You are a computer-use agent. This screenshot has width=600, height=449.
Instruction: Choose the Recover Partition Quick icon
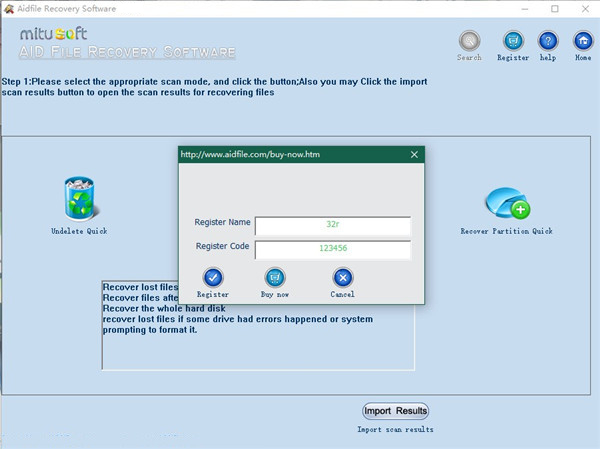coord(507,205)
